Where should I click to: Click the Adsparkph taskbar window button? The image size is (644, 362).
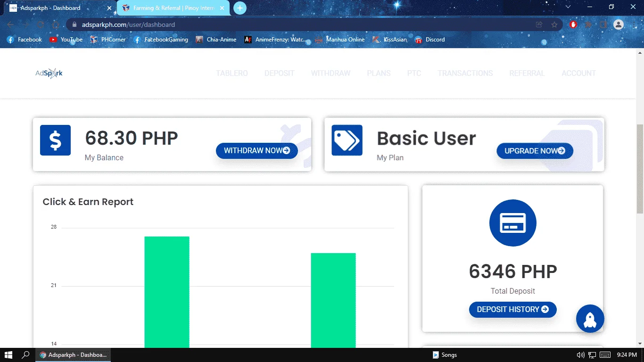point(73,355)
